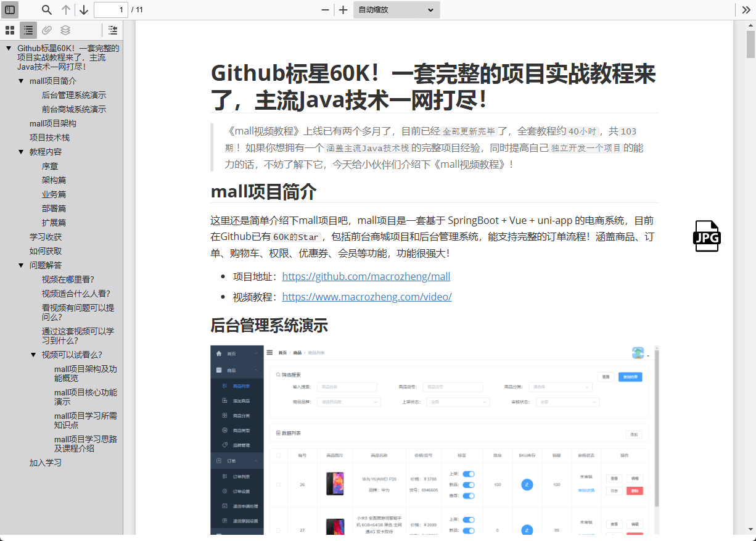Open the tools menu double-chevron
Viewport: 756px width, 541px height.
point(746,10)
